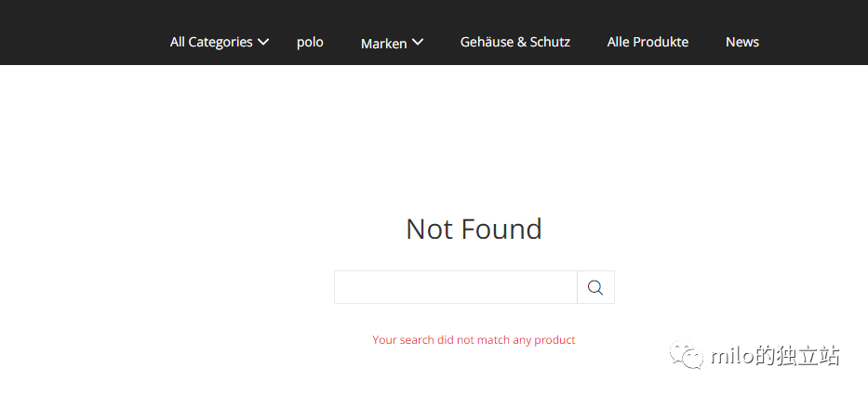
Task: Click the WeChat logo in the watermark
Action: point(689,356)
